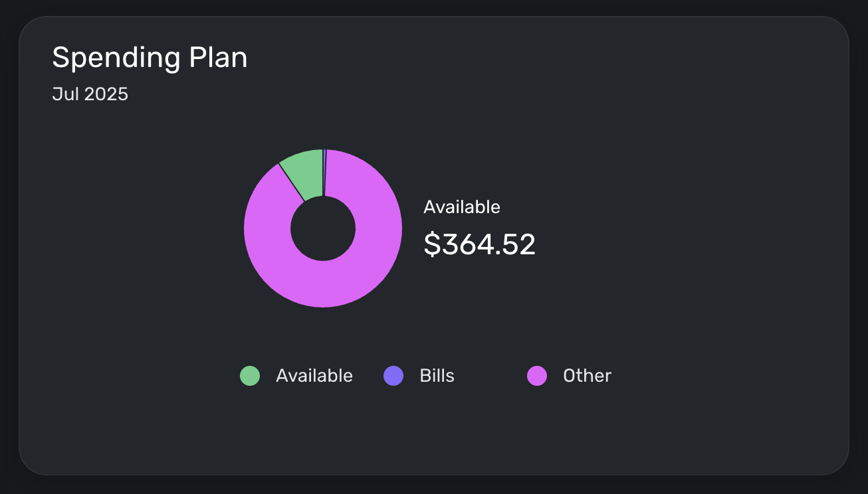Screen dimensions: 868x494
Task: Toggle the Bills series via legend label
Action: click(437, 376)
